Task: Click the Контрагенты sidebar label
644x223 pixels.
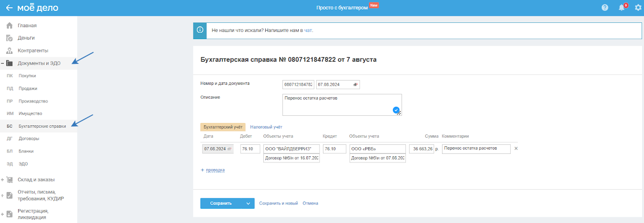Action: pyautogui.click(x=33, y=51)
